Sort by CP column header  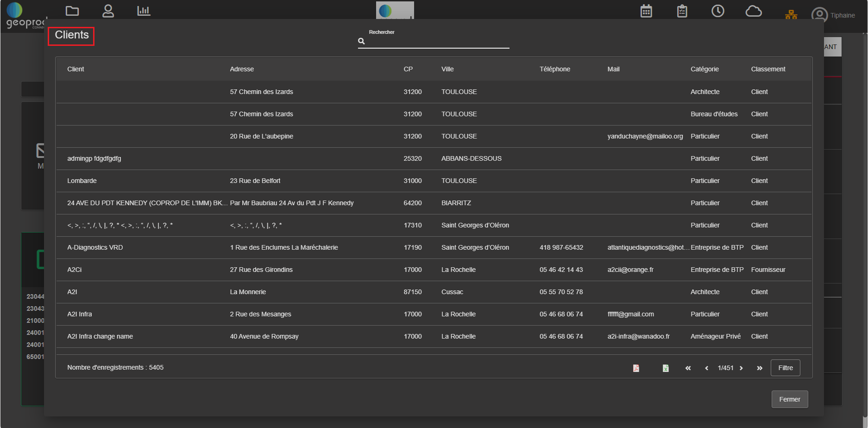pos(408,69)
